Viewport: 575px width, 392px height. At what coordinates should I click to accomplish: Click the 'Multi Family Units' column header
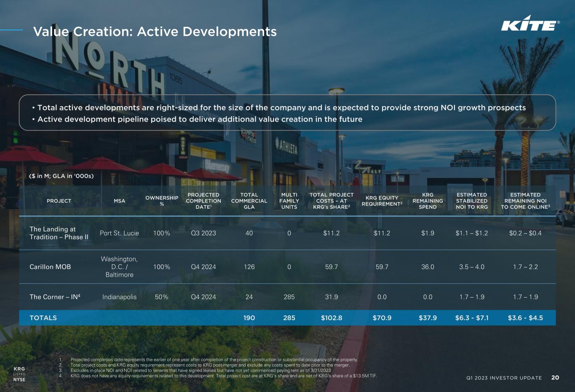click(x=289, y=201)
